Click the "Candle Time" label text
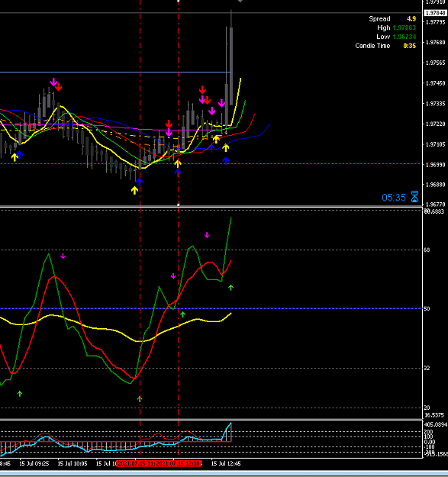448x477 pixels. tap(372, 46)
